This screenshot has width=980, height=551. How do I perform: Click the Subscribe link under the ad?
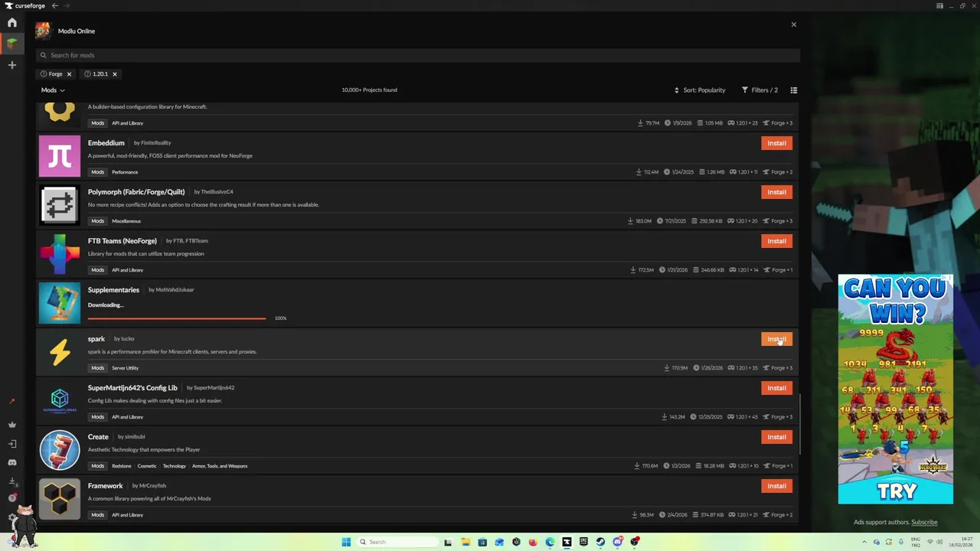point(924,522)
